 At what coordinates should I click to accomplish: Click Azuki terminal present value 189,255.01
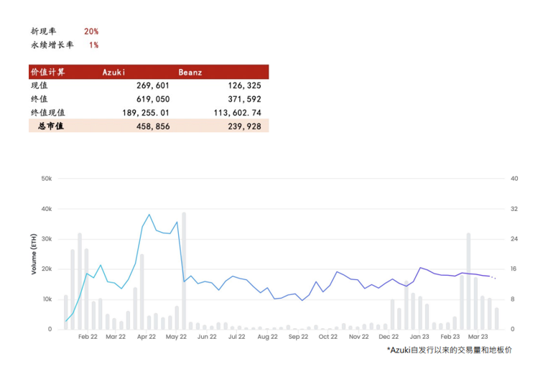point(145,113)
